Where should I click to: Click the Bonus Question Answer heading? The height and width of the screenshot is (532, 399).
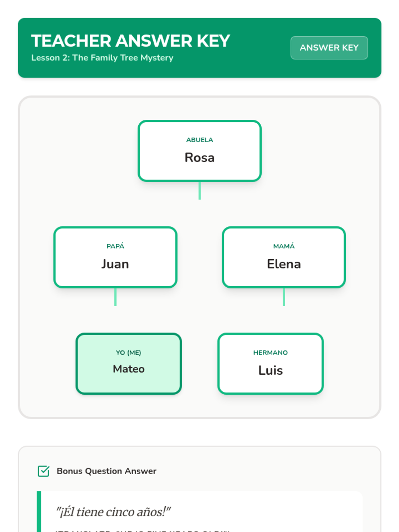coord(106,471)
